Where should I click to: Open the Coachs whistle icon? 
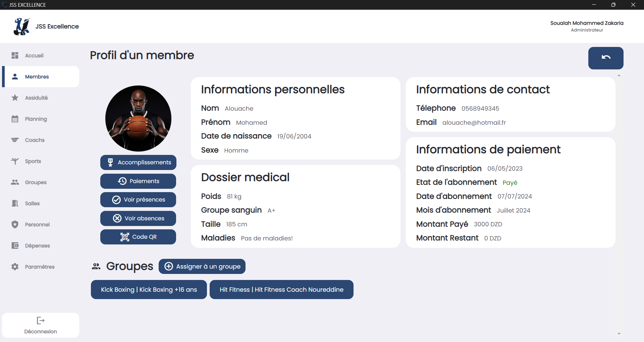coord(15,140)
